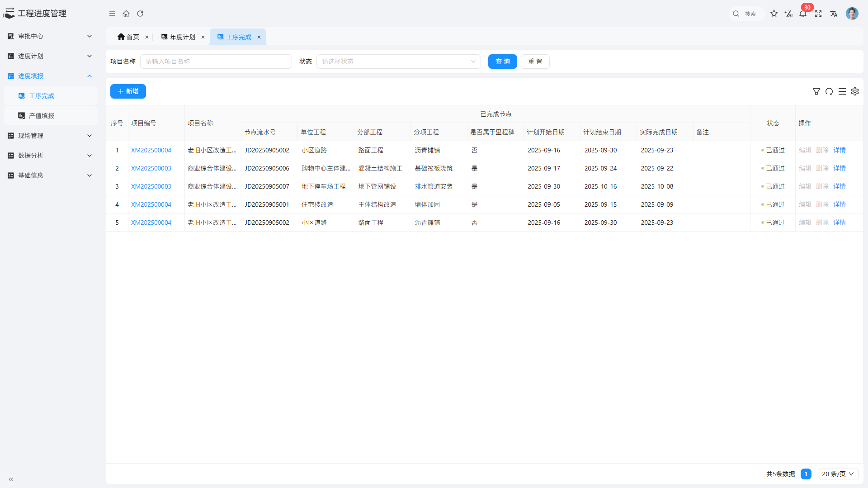868x488 pixels.
Task: Open the 20 条/页 page size dropdown
Action: (838, 474)
